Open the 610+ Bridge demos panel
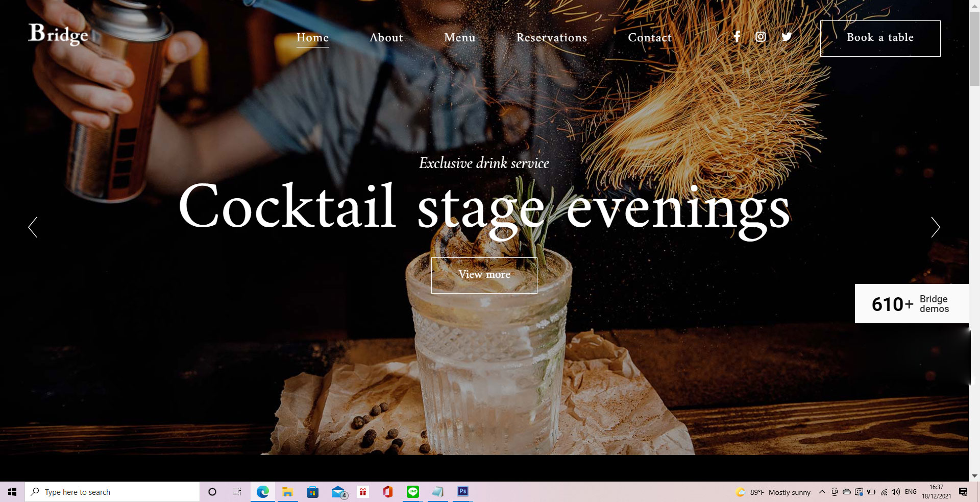The width and height of the screenshot is (980, 502). pyautogui.click(x=912, y=304)
